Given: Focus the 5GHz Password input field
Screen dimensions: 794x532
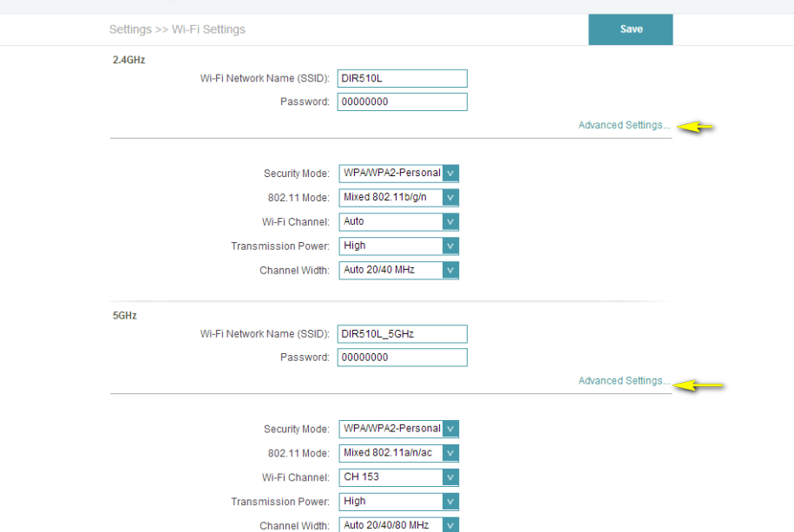Looking at the screenshot, I should pos(402,358).
